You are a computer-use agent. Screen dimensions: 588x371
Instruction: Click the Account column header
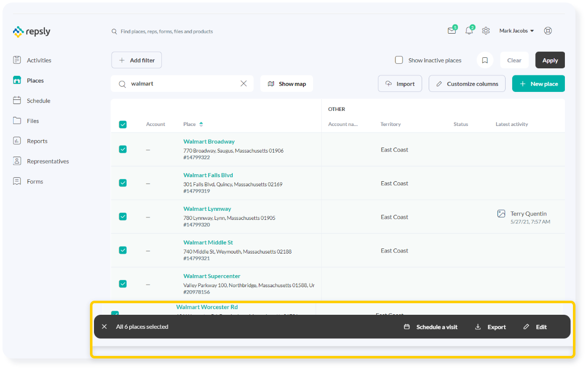(156, 125)
